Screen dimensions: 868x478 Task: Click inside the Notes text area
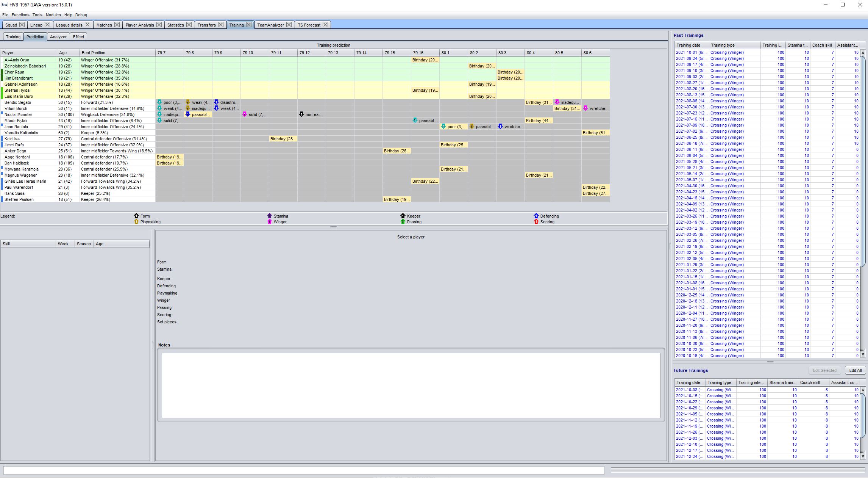click(411, 385)
